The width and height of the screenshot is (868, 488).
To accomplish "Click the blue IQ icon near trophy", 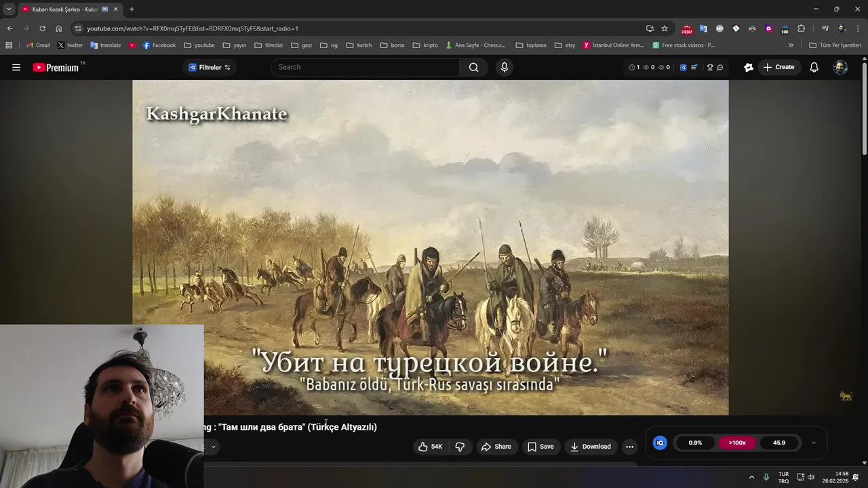I will 683,67.
